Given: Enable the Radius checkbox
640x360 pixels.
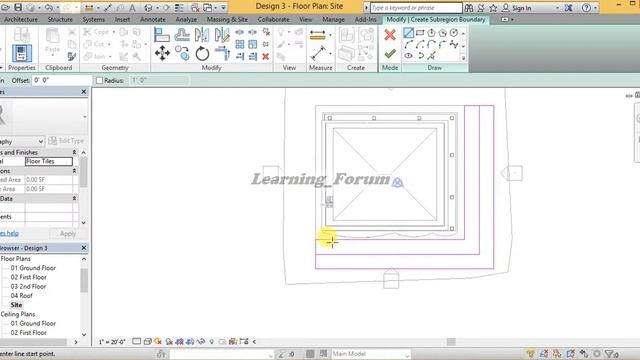Looking at the screenshot, I should (99, 80).
